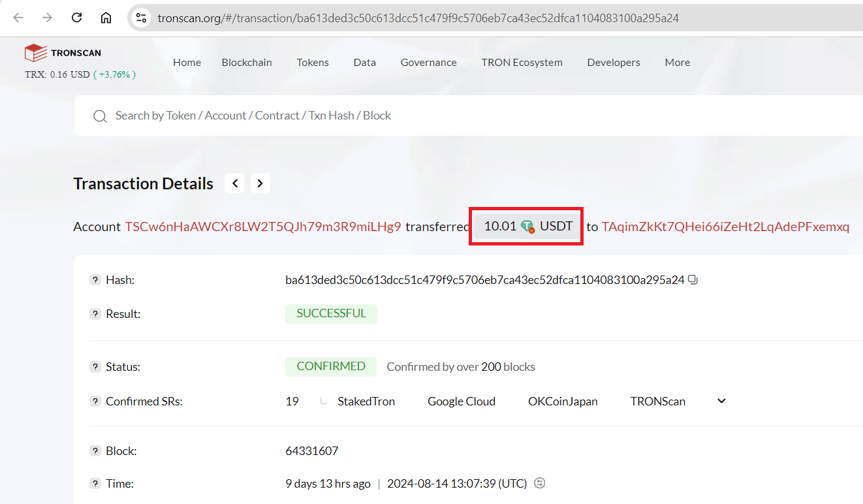This screenshot has height=504, width=863.
Task: Expand the Confirmed SRs list chevron
Action: 721,401
